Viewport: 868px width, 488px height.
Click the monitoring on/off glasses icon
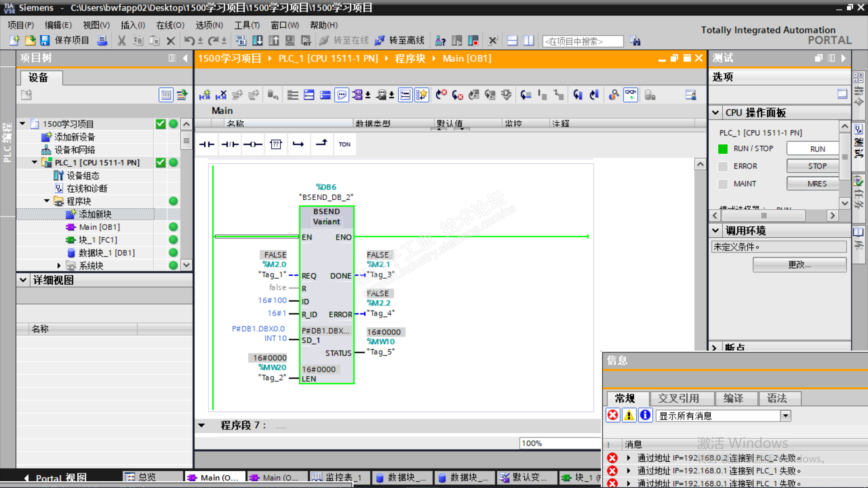630,95
